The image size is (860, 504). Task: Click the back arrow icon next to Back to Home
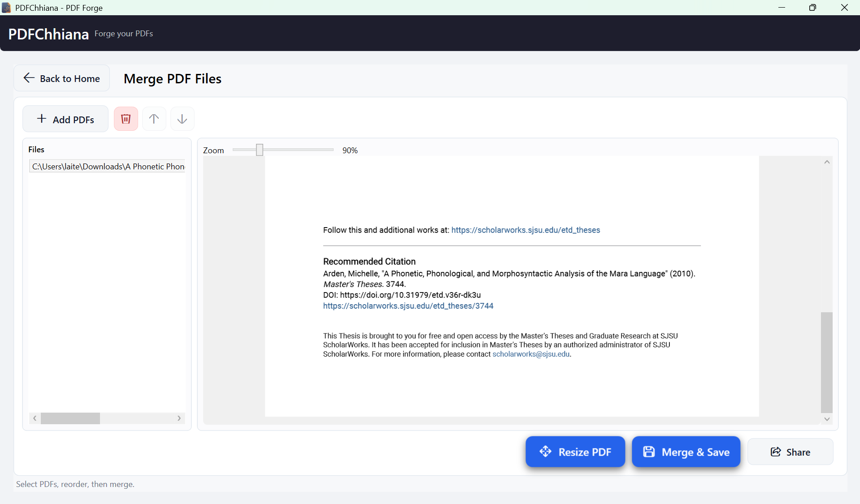coord(29,78)
